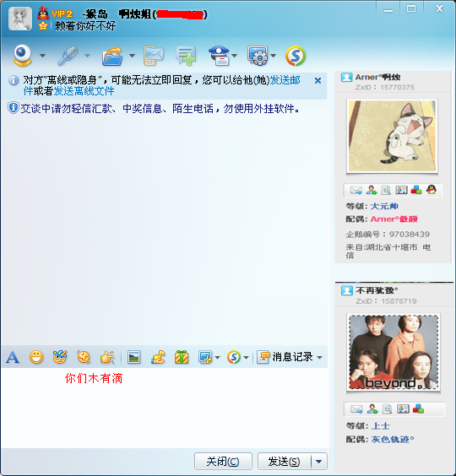Click the 大元帅 level link
Viewport: 456px width, 476px height.
tap(384, 207)
